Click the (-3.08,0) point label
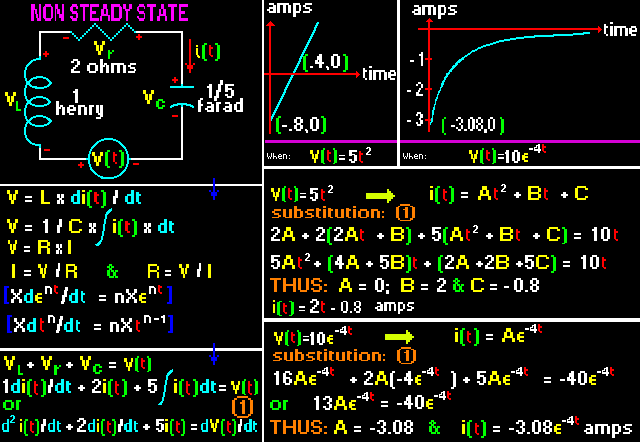The width and height of the screenshot is (640, 442). pos(473,125)
